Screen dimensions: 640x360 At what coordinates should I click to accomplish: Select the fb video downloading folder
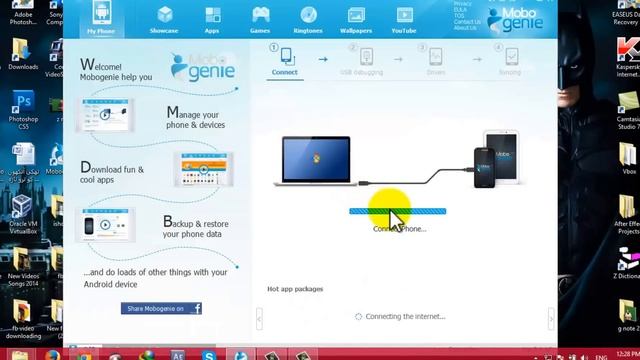tap(23, 319)
